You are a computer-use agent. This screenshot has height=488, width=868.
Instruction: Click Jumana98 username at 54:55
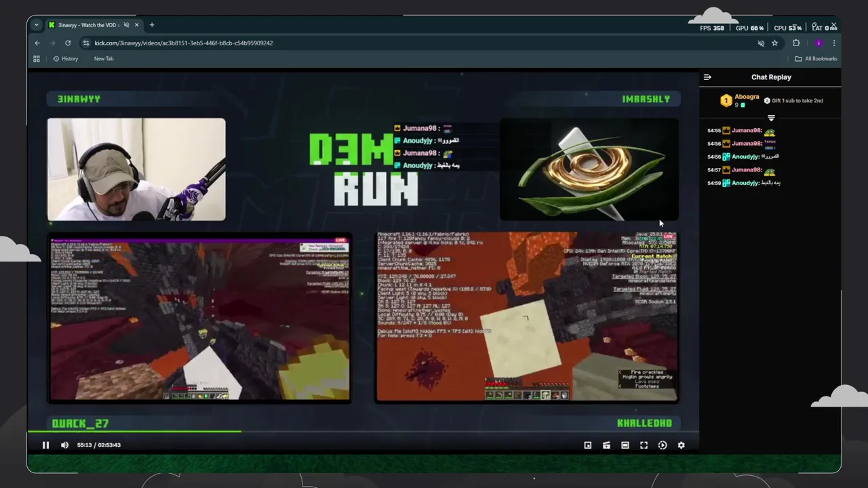click(746, 131)
